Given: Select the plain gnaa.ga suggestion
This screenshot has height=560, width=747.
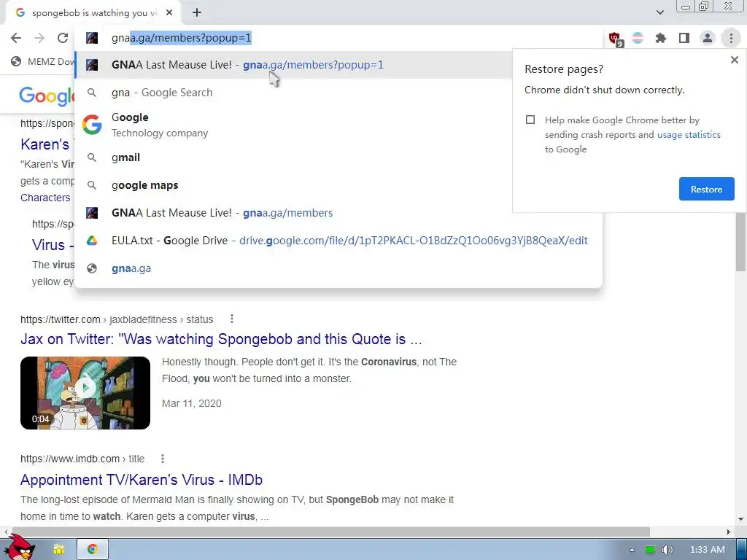Looking at the screenshot, I should [x=338, y=268].
